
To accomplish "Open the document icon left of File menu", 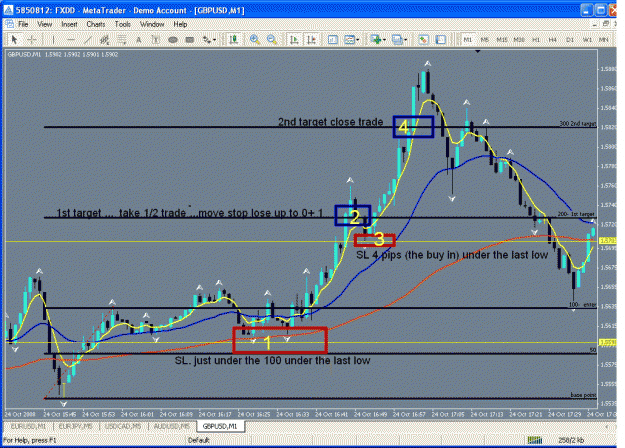I will tap(9, 24).
